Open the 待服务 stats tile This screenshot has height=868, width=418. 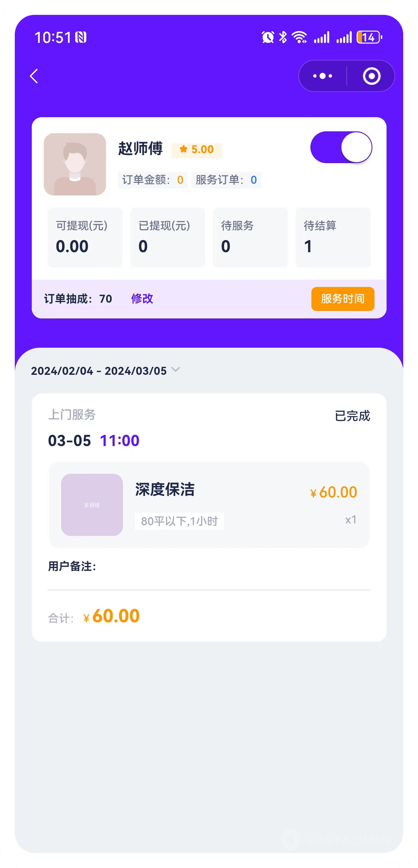click(x=250, y=237)
